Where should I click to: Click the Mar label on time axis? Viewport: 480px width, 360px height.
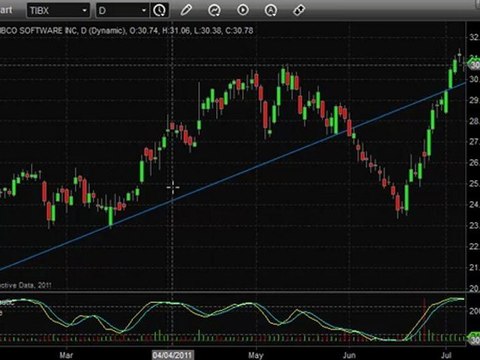66,355
